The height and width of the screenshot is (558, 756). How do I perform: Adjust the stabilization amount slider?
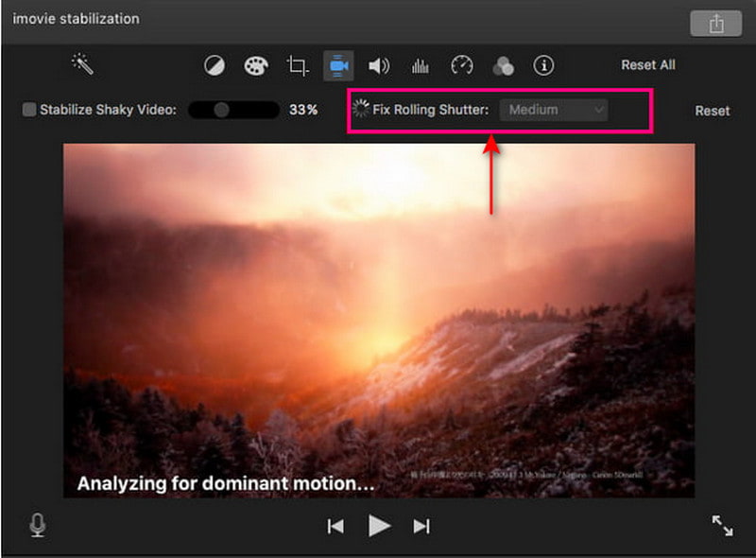(x=224, y=110)
